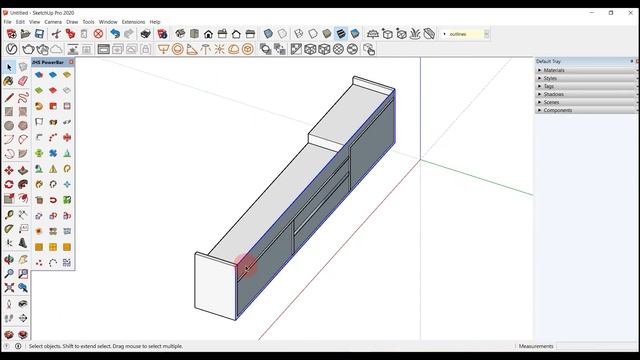Viewport: 640px width, 360px height.
Task: Select the arrow Select tool
Action: click(x=9, y=67)
